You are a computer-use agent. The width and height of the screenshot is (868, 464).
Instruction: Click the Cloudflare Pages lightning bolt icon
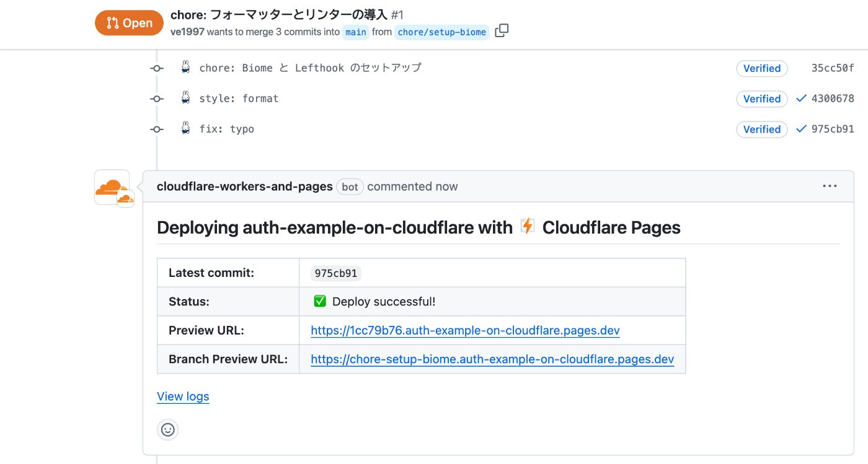click(528, 227)
